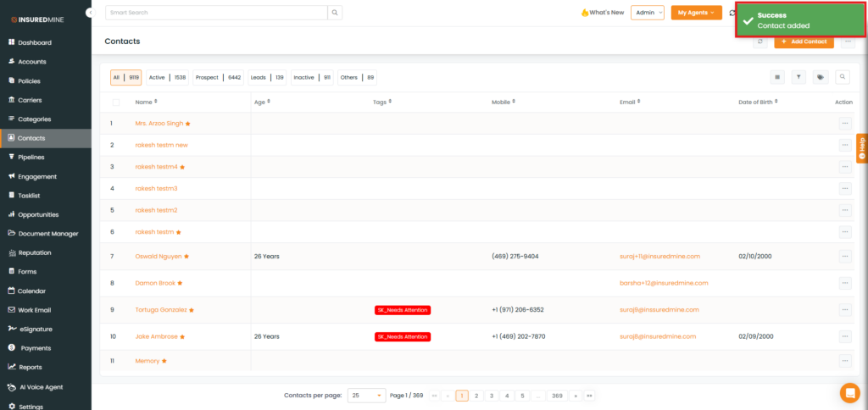The height and width of the screenshot is (410, 868).
Task: Toggle the favorite star for Jake Ambrose
Action: click(182, 337)
